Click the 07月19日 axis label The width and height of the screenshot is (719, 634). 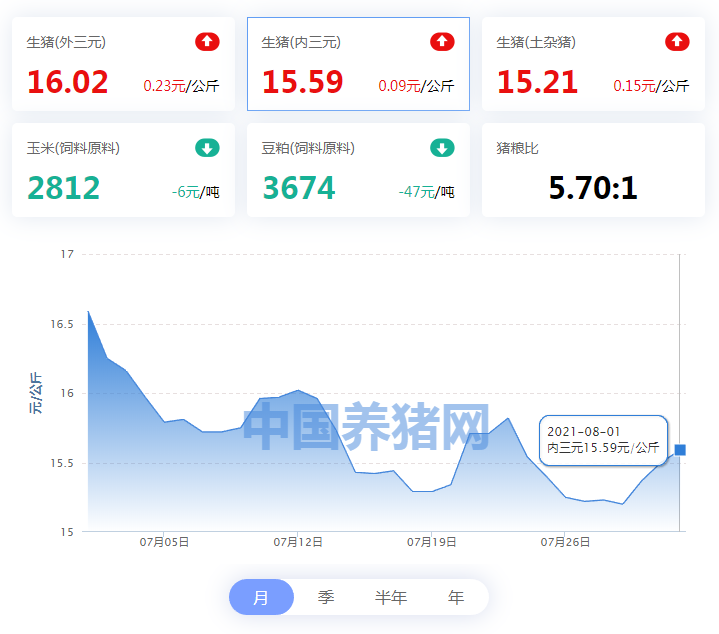click(431, 542)
